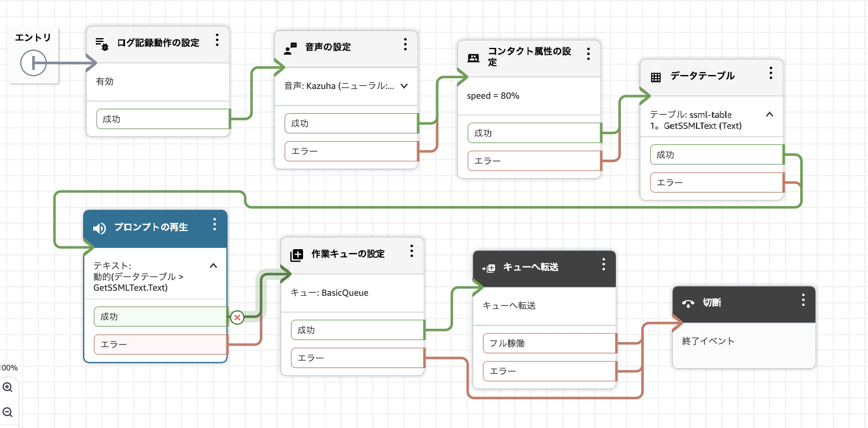The width and height of the screenshot is (868, 428).
Task: Remove the プロンプトの再生 success connection
Action: pyautogui.click(x=237, y=317)
